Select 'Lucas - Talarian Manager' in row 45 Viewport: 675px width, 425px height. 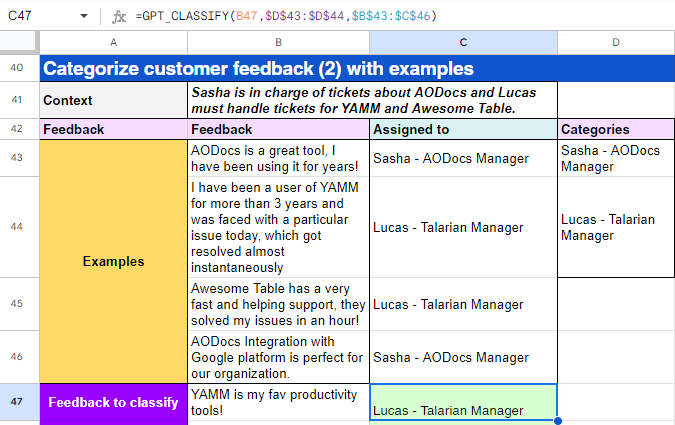(463, 304)
